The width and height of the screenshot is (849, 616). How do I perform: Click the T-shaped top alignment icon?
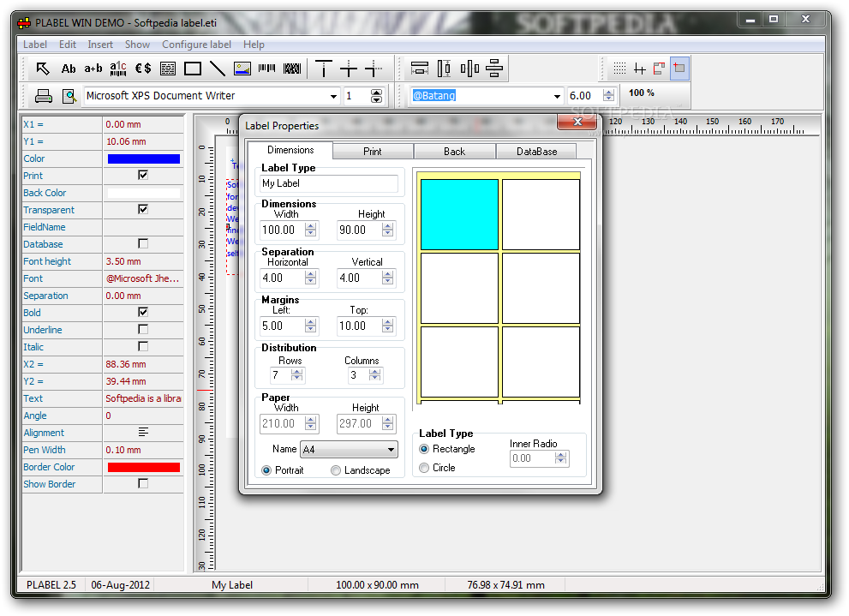[324, 69]
